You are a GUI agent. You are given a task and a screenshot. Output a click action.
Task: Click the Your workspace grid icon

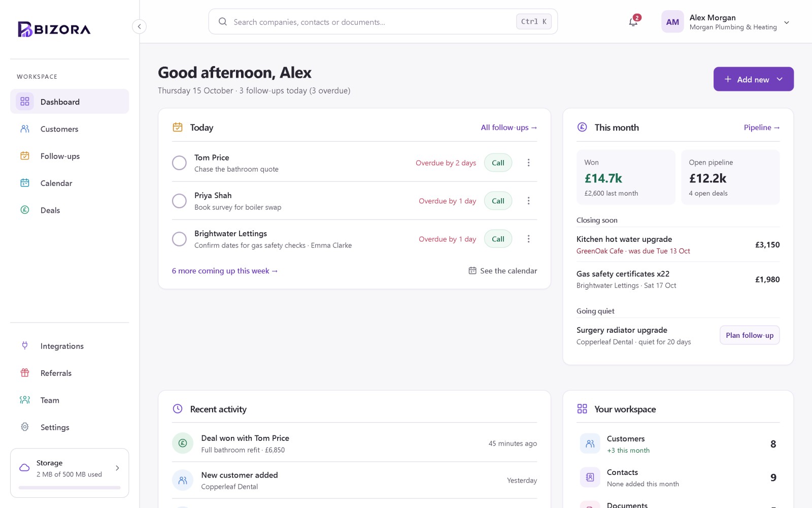pyautogui.click(x=582, y=408)
